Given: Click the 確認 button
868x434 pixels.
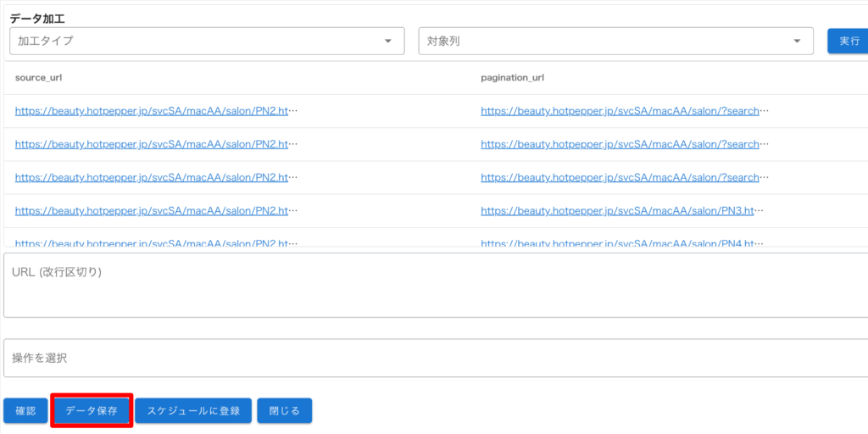Looking at the screenshot, I should 25,411.
